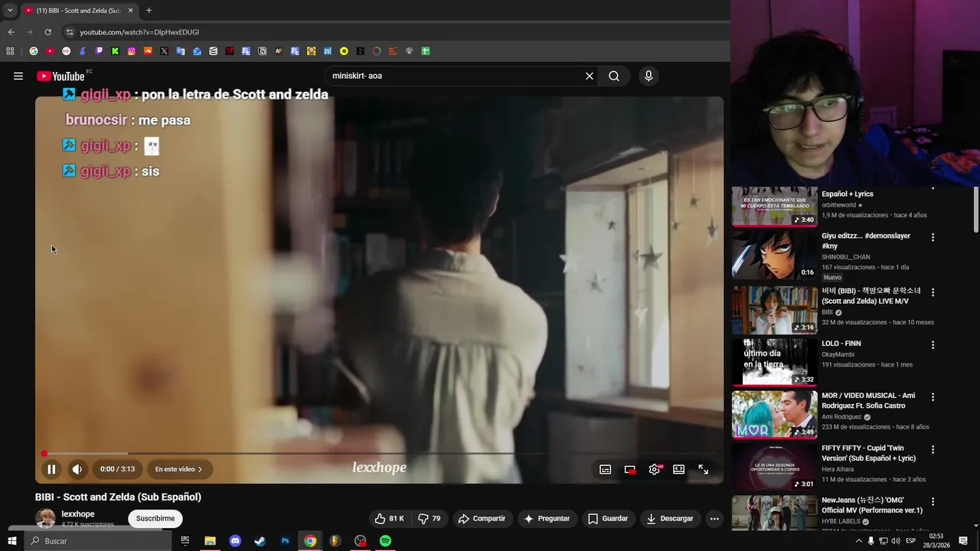The height and width of the screenshot is (551, 980).
Task: Open BIBI Scott and Zelda LIVE M/V thumbnail
Action: [x=775, y=310]
